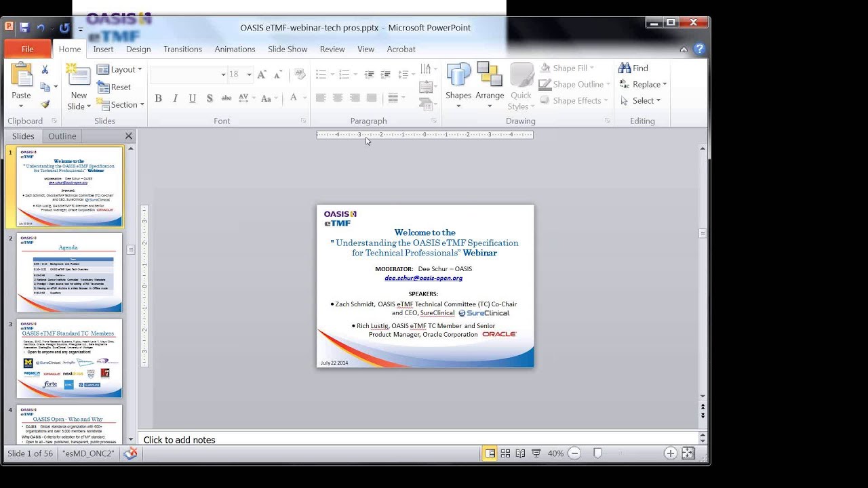Insert a New Slide using the slide icon
This screenshot has width=868, height=488.
(79, 75)
